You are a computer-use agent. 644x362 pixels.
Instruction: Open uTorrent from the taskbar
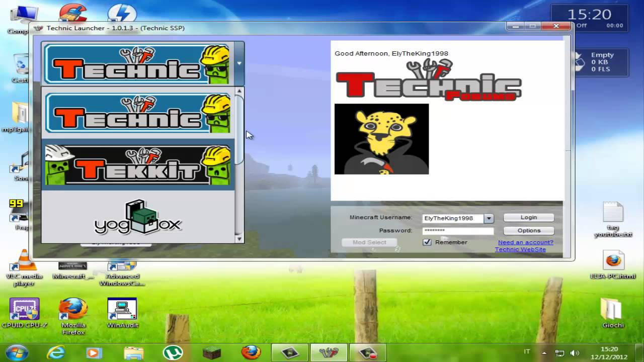(x=173, y=352)
